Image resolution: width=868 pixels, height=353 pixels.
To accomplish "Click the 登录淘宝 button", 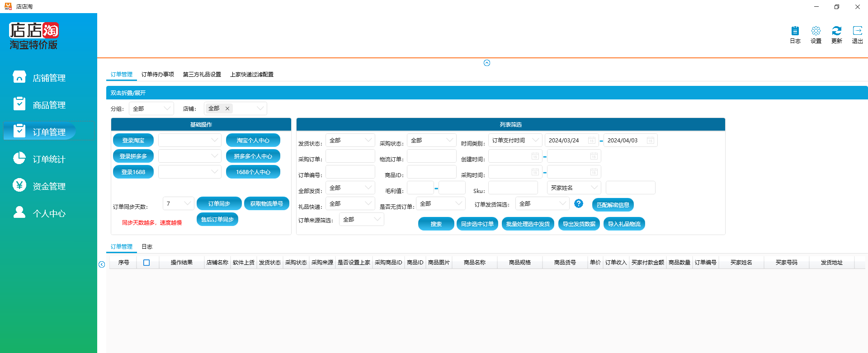I will tap(133, 140).
